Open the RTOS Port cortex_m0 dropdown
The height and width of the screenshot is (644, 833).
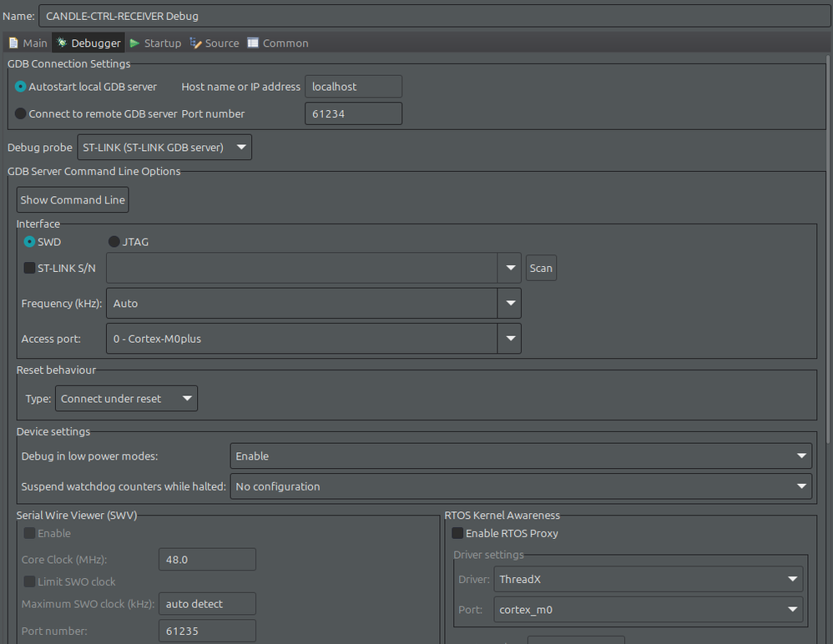point(649,610)
